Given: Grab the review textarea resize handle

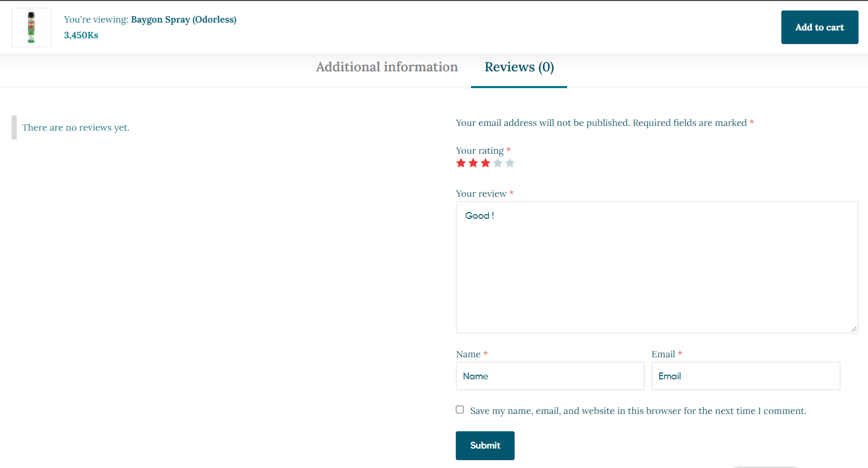Looking at the screenshot, I should [853, 329].
